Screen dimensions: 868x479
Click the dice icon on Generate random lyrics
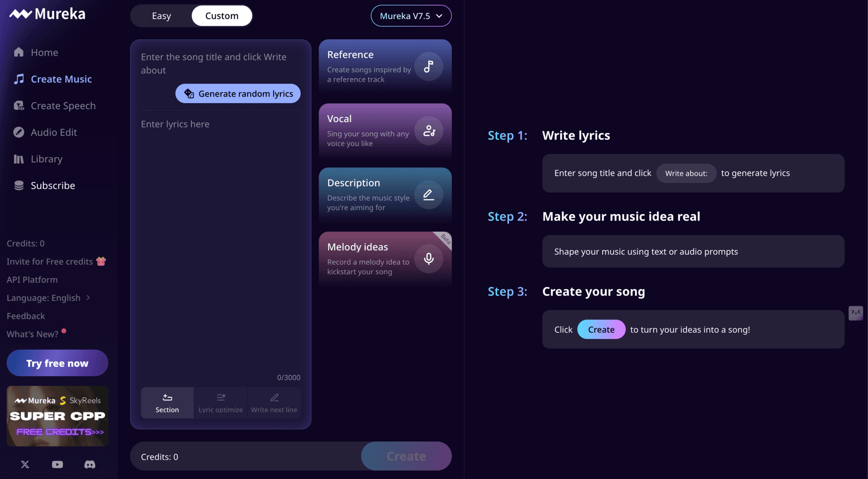tap(189, 94)
